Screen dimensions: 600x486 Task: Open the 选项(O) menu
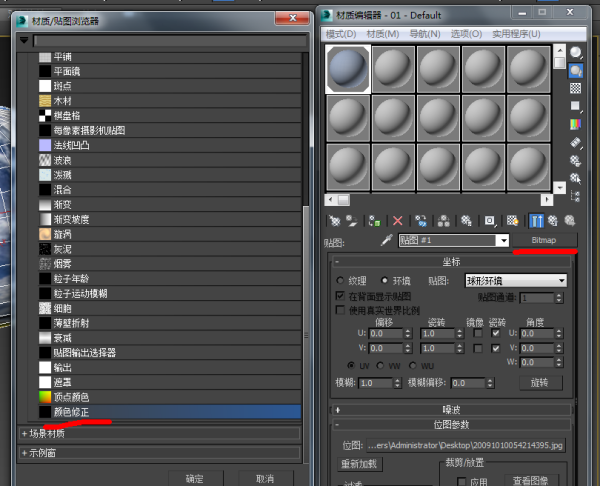click(466, 34)
